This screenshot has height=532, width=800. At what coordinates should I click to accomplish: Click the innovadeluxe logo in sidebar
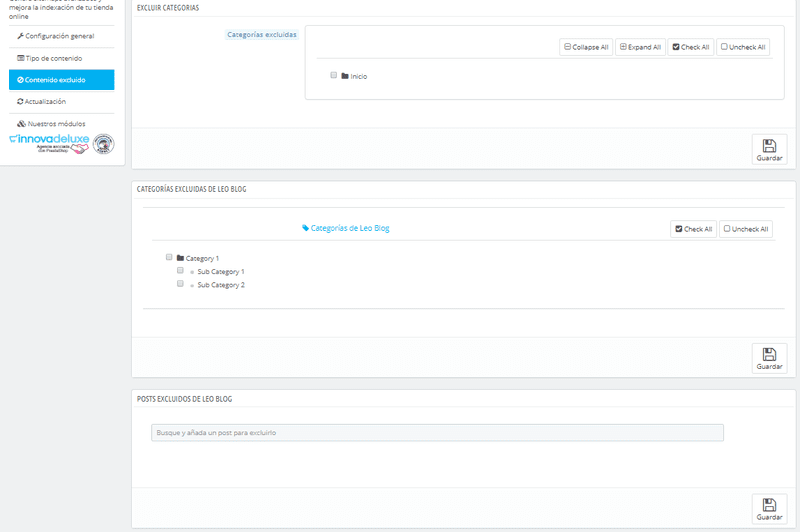(48, 143)
